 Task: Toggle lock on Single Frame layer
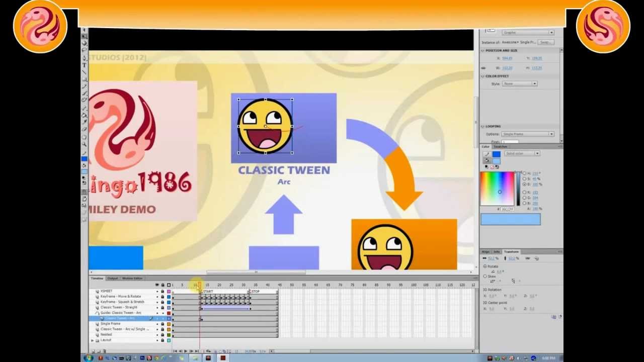163,324
